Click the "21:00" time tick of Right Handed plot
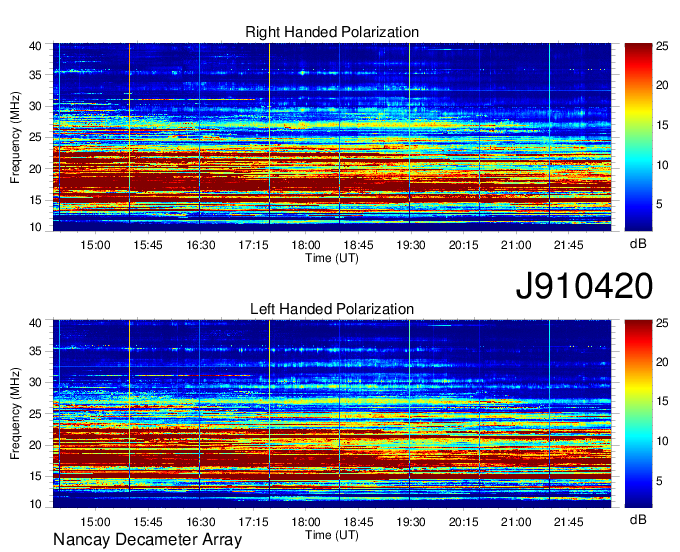 click(x=516, y=245)
